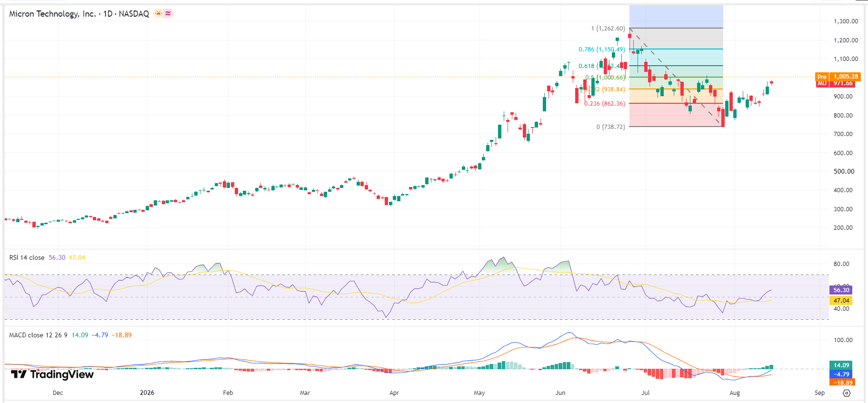This screenshot has width=868, height=403.
Task: Click MACD legend signal value -18.89
Action: click(122, 335)
